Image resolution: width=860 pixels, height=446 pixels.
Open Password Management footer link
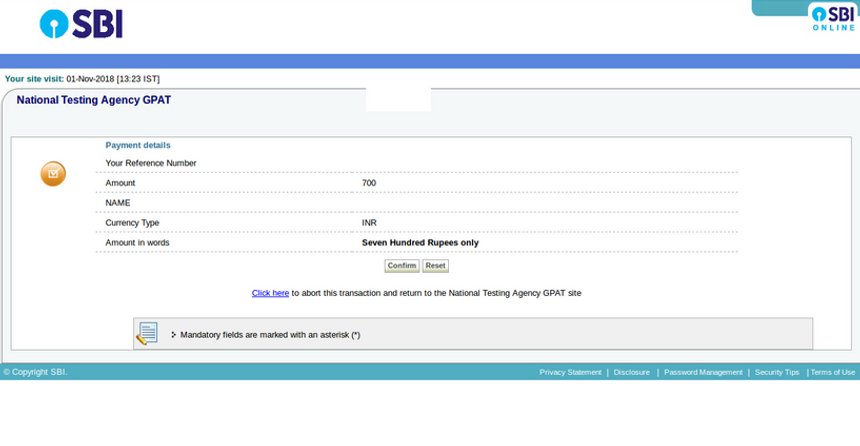pyautogui.click(x=703, y=372)
